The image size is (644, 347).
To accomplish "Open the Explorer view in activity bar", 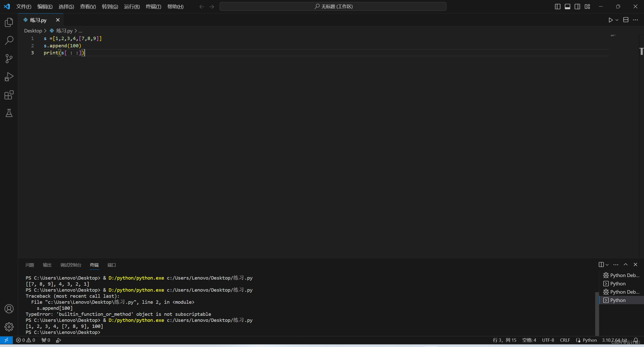I will (x=9, y=22).
